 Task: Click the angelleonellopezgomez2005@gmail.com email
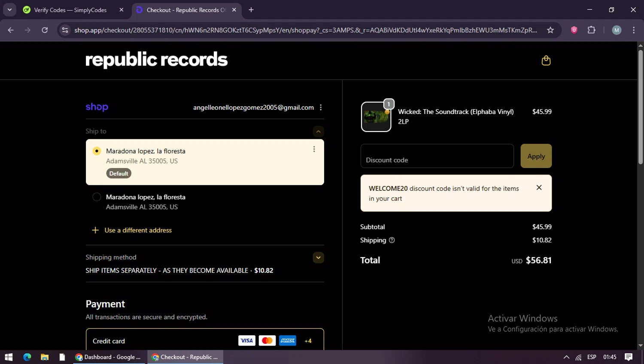[x=253, y=107]
